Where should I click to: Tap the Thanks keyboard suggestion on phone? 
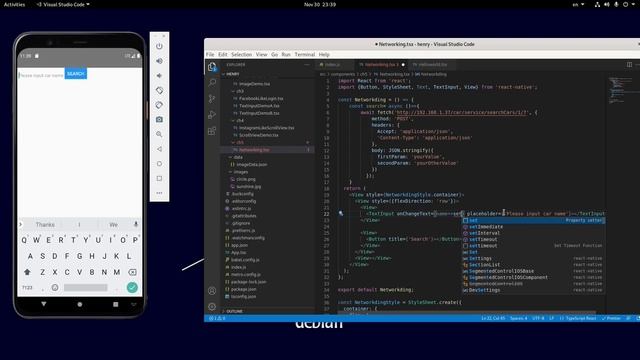tap(45, 224)
